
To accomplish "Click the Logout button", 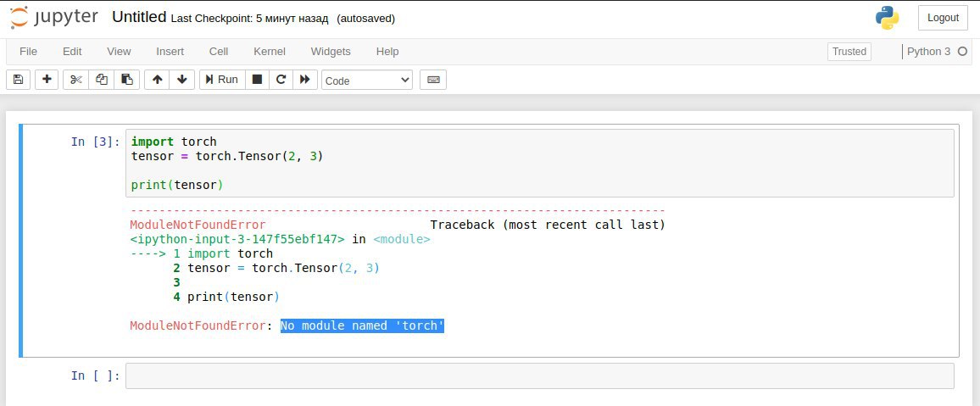I will [943, 18].
